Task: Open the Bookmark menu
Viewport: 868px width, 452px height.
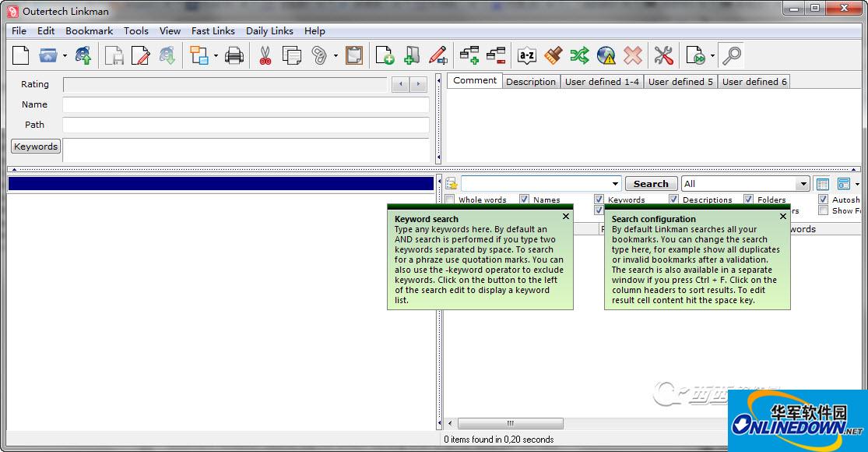Action: [89, 31]
